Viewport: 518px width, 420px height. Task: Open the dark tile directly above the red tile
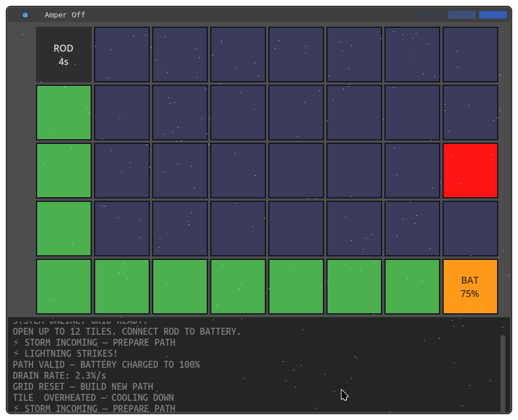[470, 113]
